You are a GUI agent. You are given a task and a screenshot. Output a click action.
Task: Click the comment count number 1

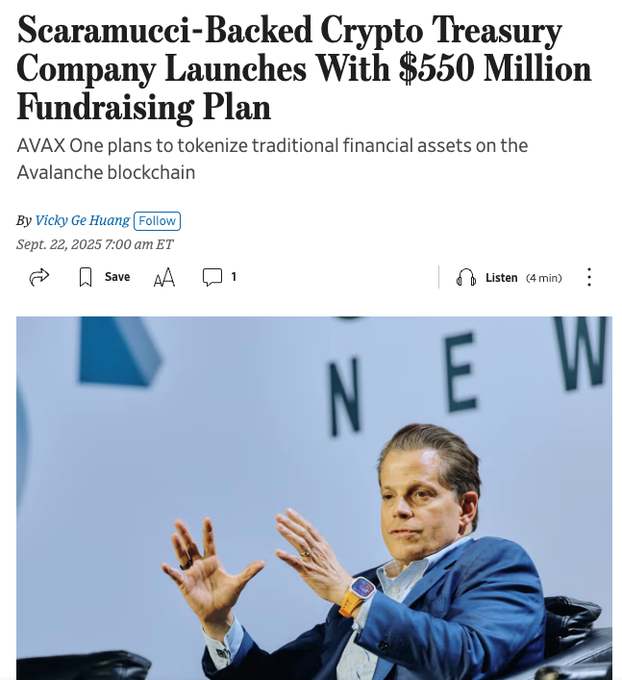coord(234,277)
